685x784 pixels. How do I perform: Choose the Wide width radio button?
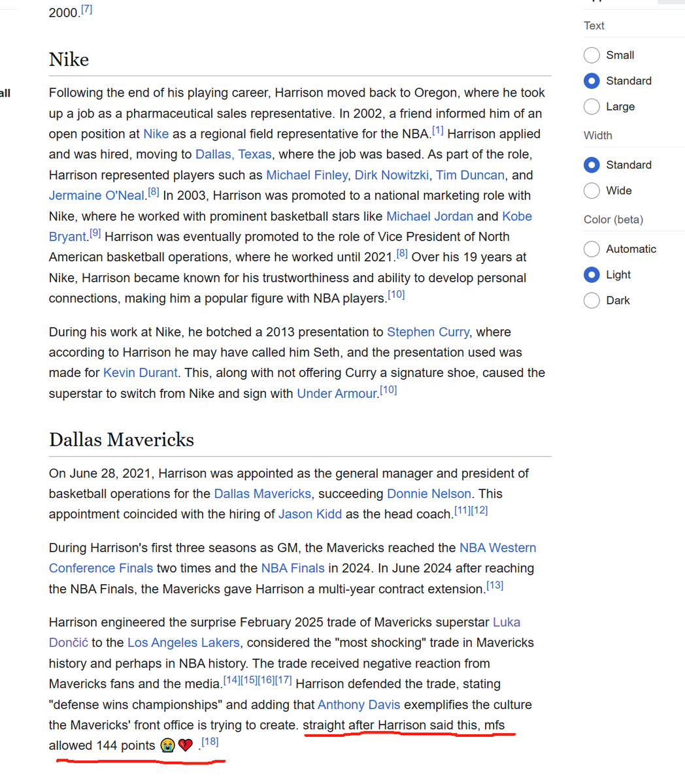592,190
